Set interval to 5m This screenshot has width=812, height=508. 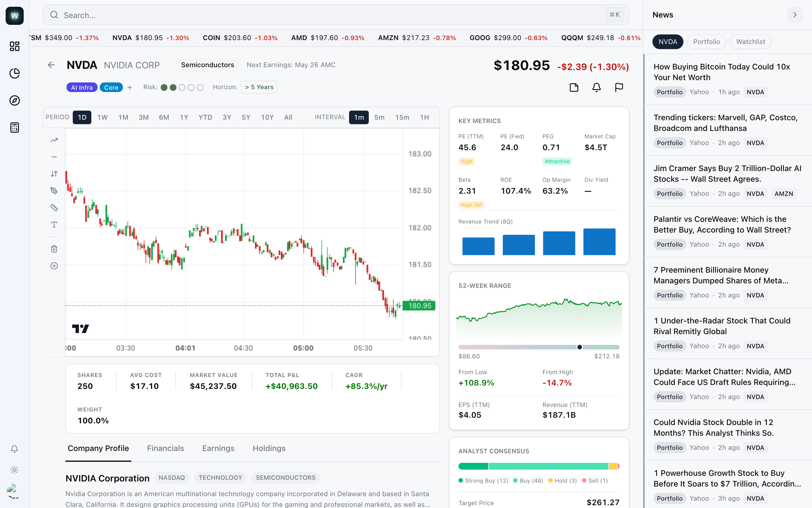point(379,117)
